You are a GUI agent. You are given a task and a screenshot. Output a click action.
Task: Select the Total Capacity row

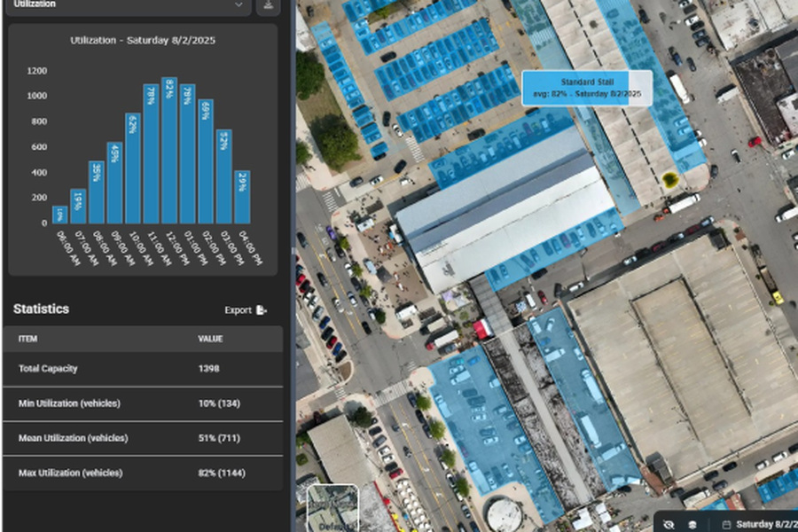(x=142, y=369)
